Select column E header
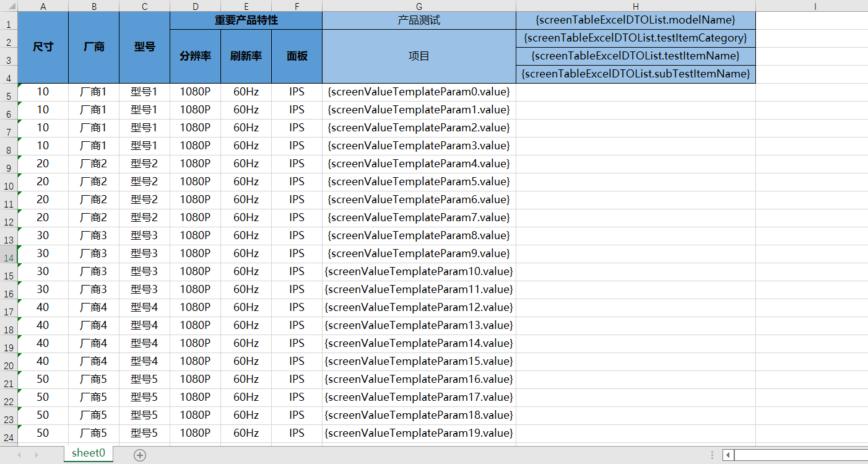Viewport: 868px width, 464px height. [246, 6]
